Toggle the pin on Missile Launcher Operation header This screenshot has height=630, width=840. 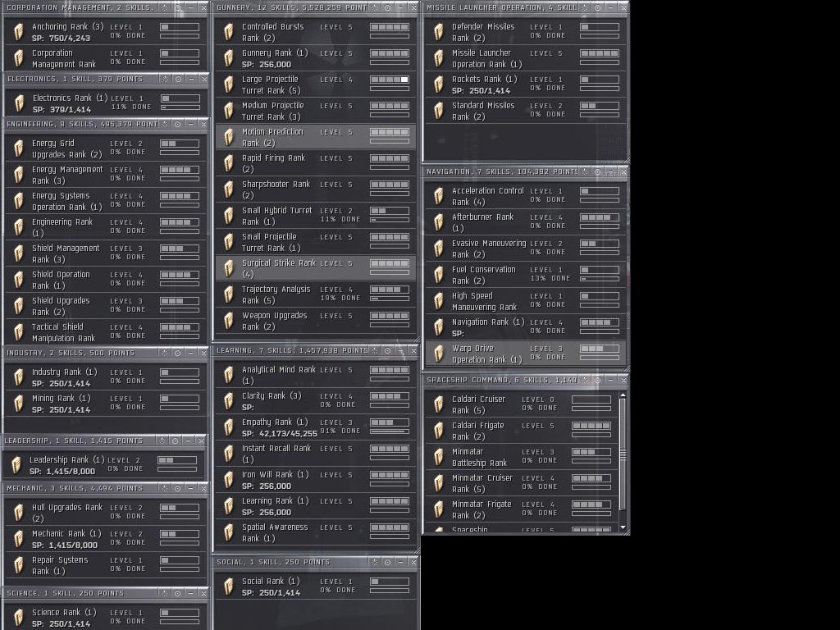[x=597, y=7]
